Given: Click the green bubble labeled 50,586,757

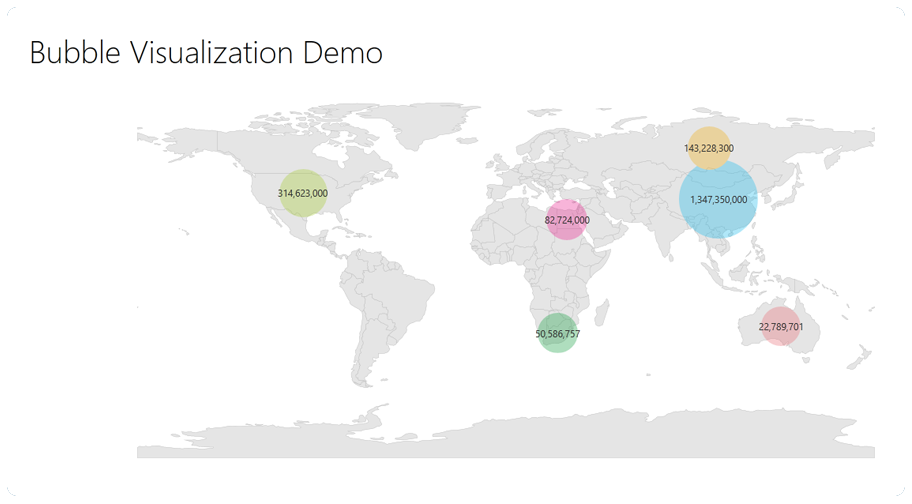Looking at the screenshot, I should click(x=557, y=333).
